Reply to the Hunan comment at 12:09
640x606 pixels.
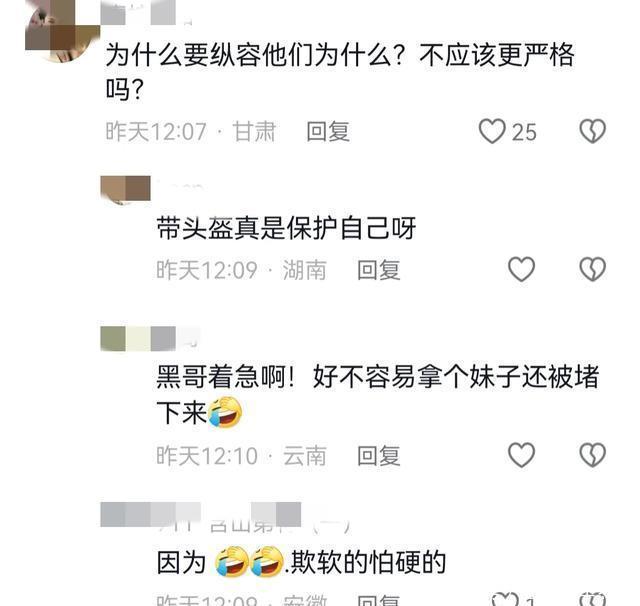[378, 270]
